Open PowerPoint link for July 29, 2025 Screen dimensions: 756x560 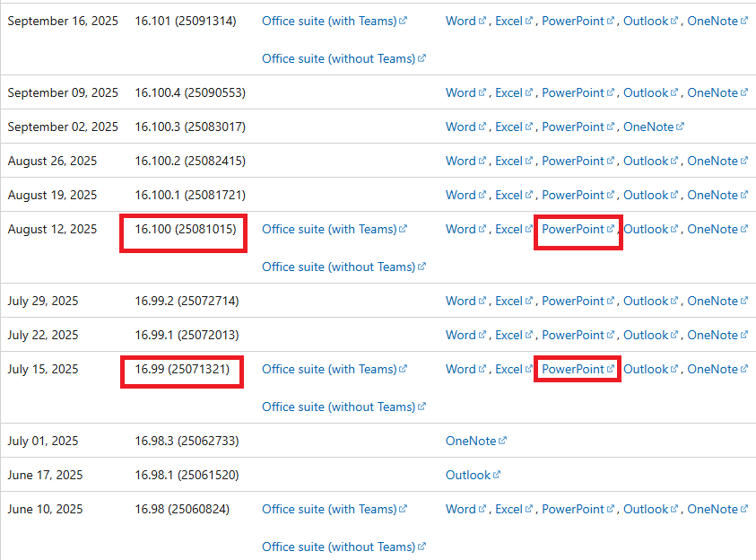point(578,301)
